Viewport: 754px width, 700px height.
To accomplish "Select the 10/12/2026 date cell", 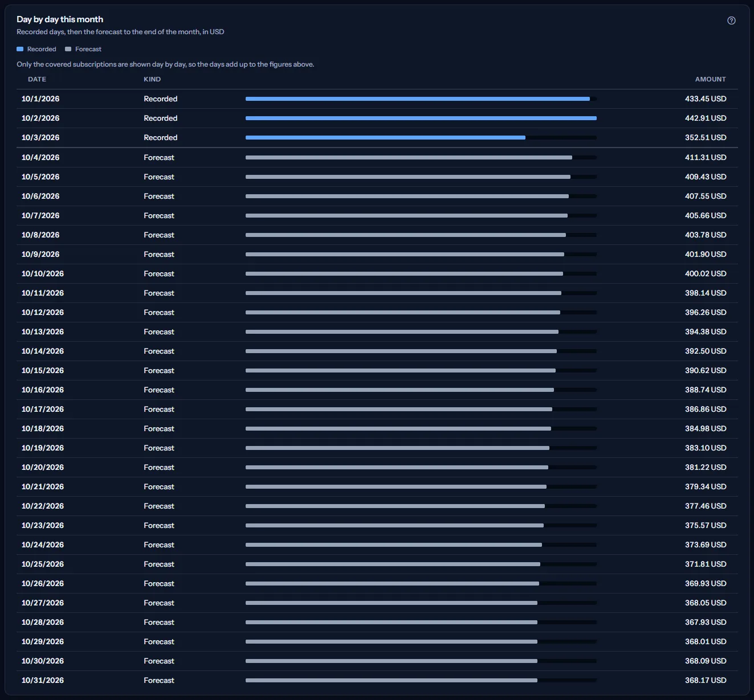I will point(43,312).
